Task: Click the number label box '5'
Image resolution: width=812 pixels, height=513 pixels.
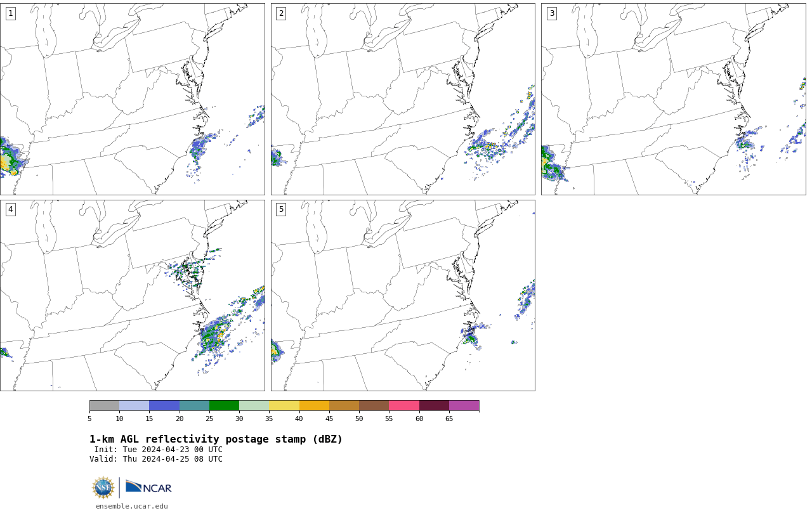Action: 281,209
